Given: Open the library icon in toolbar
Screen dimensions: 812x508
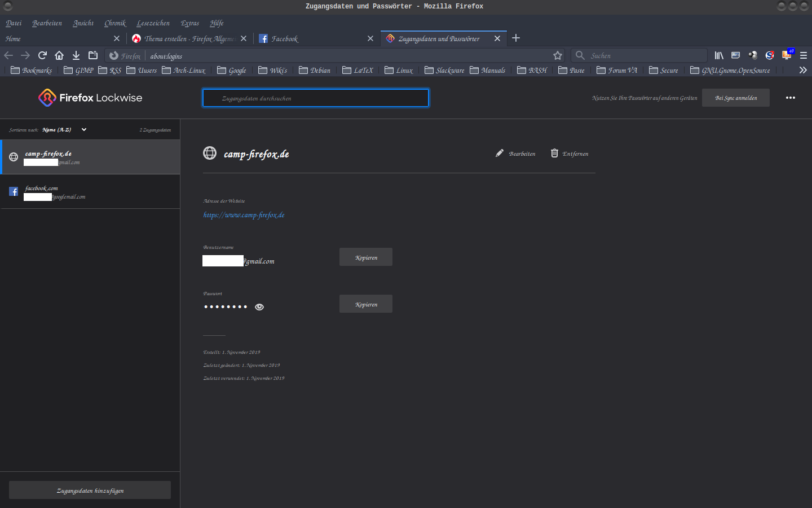Looking at the screenshot, I should point(719,55).
